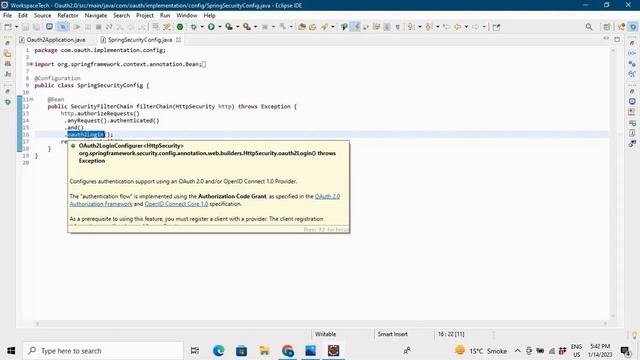
Task: Expand the Previous Annotation dropdown arrow
Action: (x=437, y=27)
